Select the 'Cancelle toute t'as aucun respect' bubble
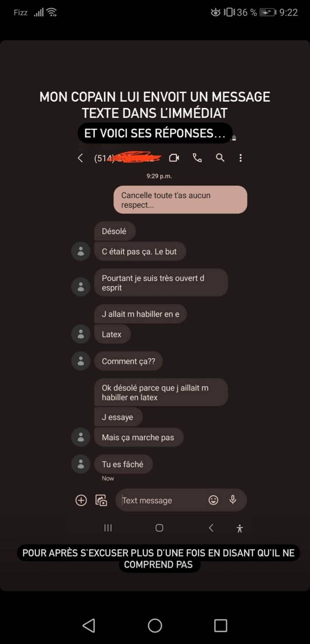The width and height of the screenshot is (310, 644). tap(180, 200)
